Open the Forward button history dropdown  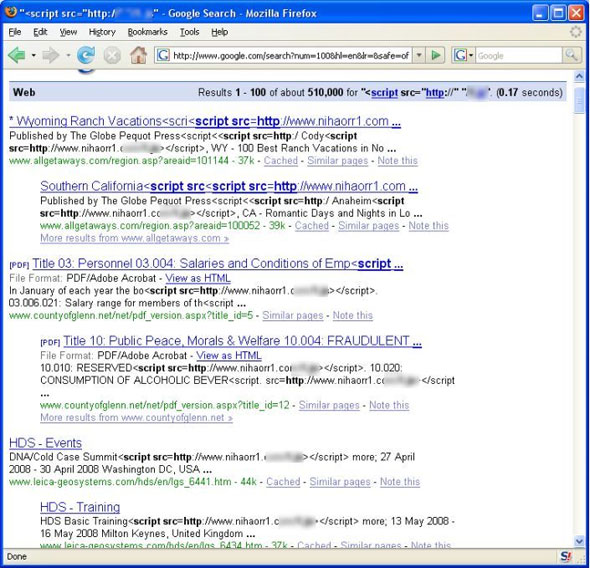coord(68,56)
